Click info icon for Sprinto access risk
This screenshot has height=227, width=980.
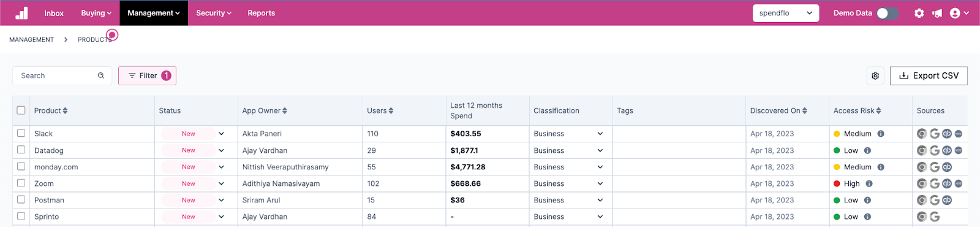[x=867, y=217]
